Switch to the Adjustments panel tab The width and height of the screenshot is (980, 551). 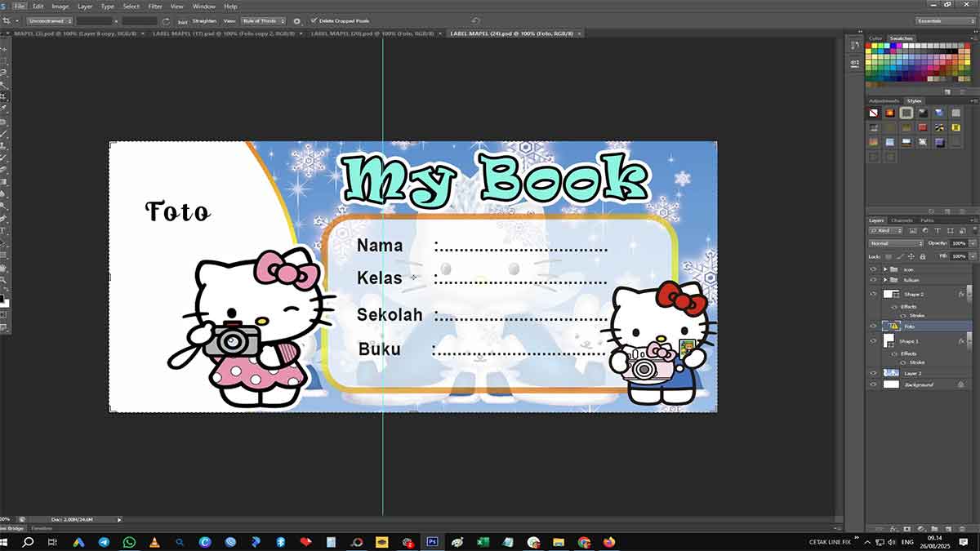click(x=884, y=100)
